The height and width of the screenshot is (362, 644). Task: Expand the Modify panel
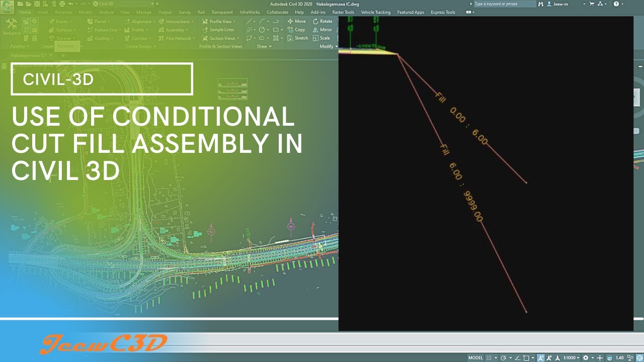[328, 46]
